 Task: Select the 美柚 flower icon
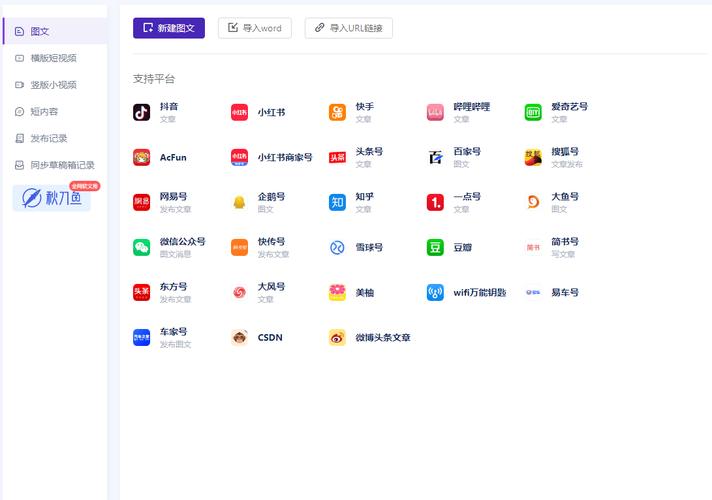coord(337,292)
